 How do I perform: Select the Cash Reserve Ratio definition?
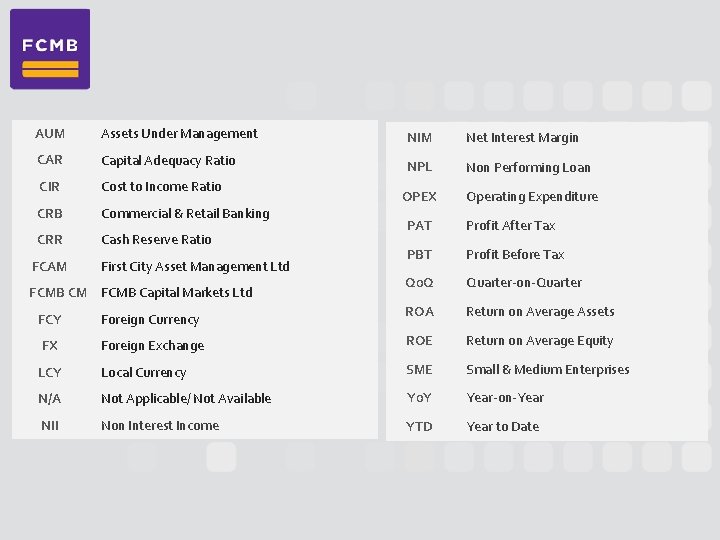click(156, 240)
